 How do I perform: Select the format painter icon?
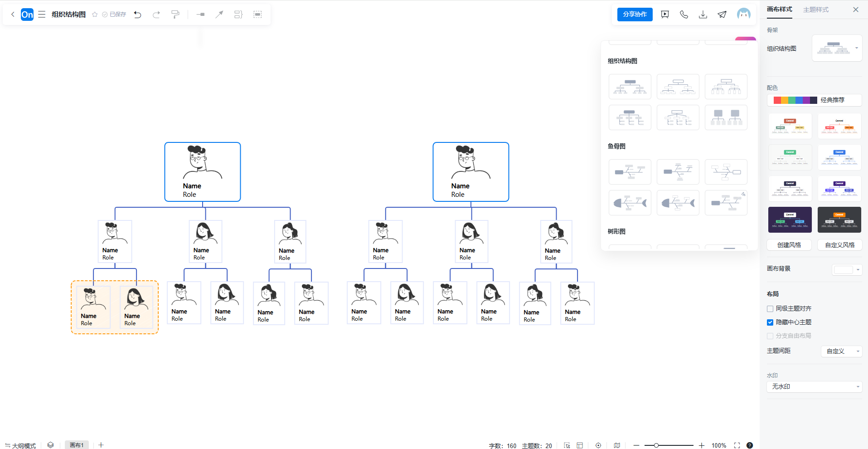(175, 15)
